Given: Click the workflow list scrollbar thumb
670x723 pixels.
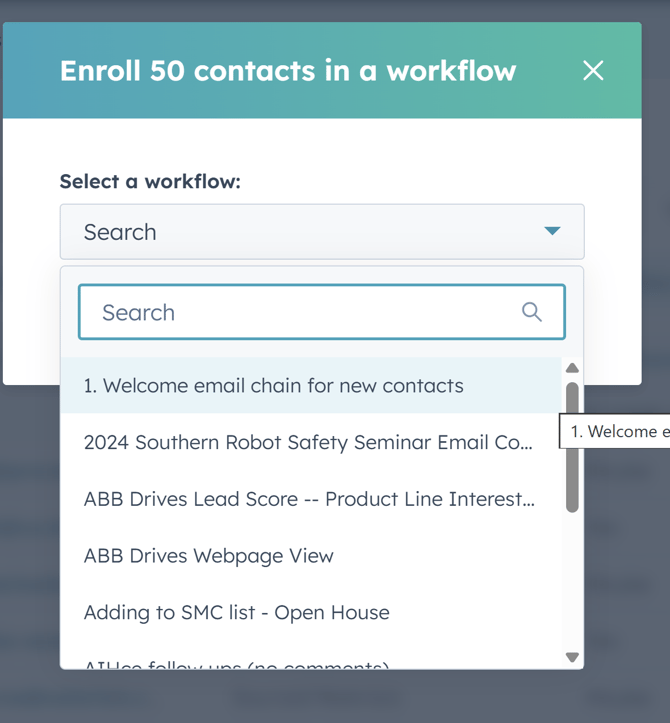Looking at the screenshot, I should click(x=572, y=447).
